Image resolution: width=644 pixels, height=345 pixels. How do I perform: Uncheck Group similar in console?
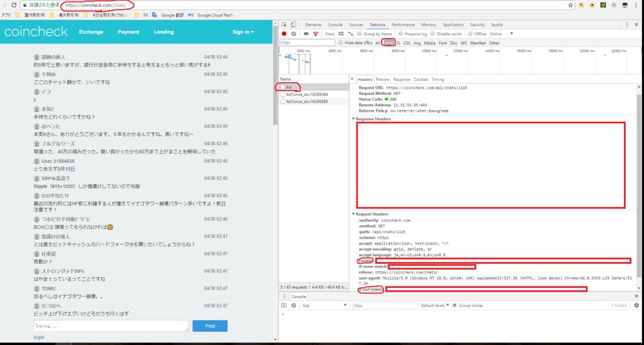tap(455, 305)
